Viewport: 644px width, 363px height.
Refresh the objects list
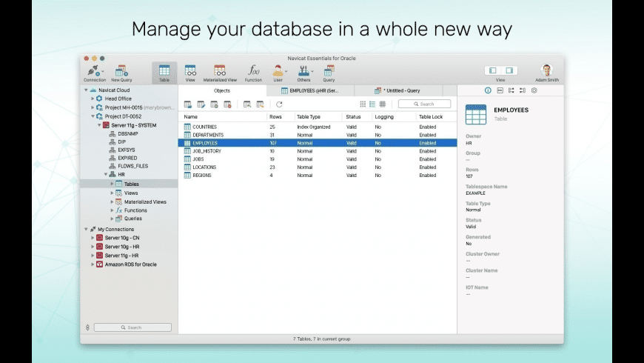click(x=279, y=104)
